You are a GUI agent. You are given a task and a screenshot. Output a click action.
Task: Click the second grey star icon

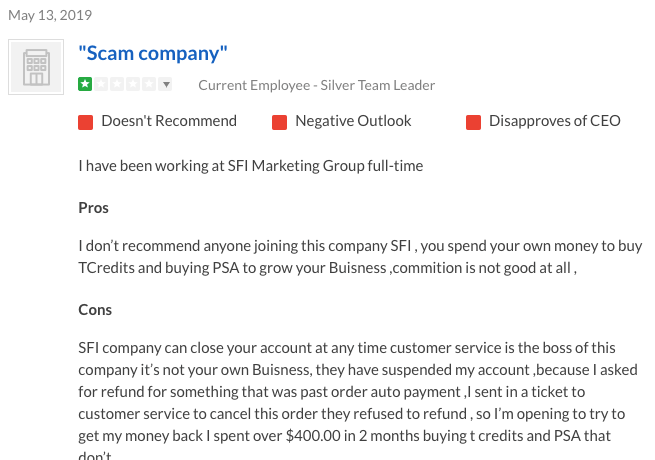click(101, 84)
